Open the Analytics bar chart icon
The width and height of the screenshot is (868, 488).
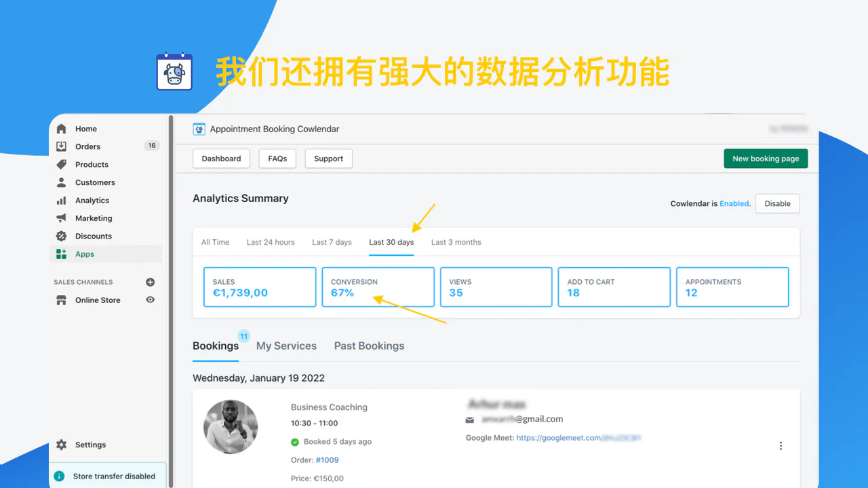[x=62, y=201]
